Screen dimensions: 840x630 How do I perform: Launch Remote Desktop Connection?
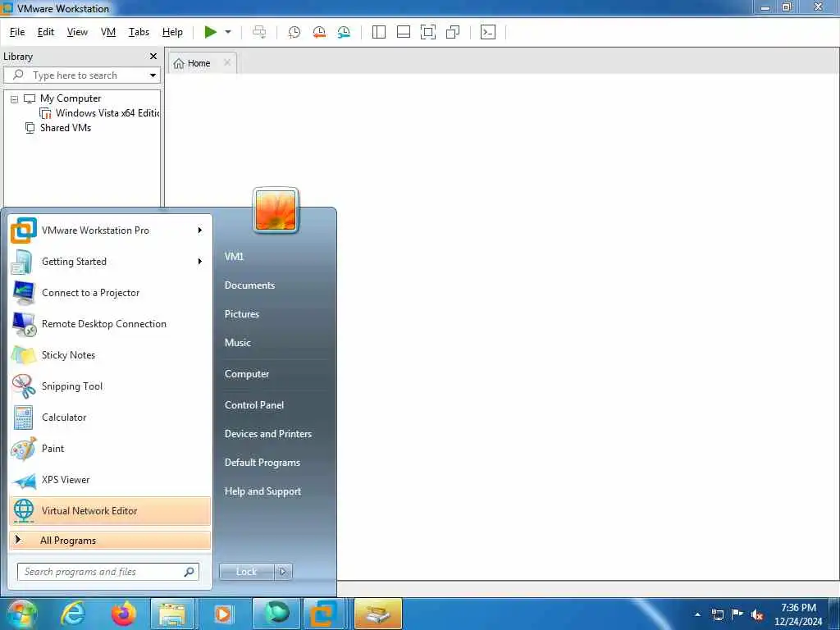(110, 324)
